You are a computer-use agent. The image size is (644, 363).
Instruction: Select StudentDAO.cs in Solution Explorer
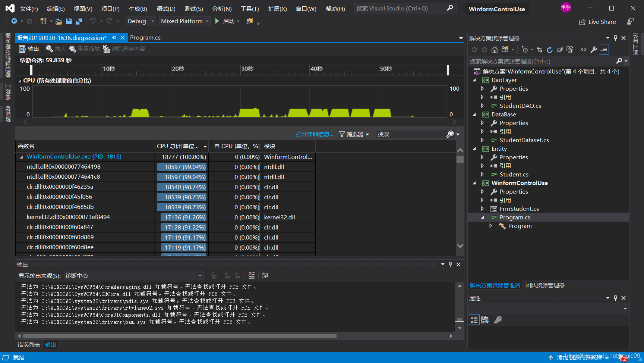[520, 106]
